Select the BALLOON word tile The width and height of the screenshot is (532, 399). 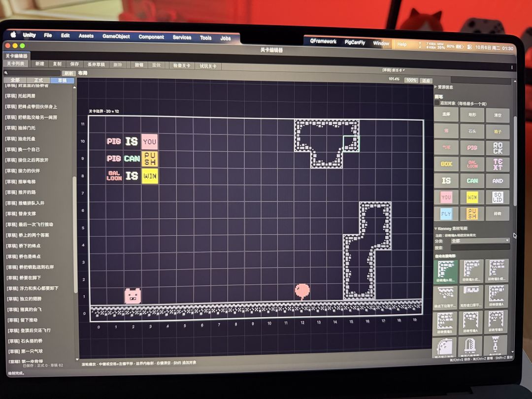coord(472,164)
